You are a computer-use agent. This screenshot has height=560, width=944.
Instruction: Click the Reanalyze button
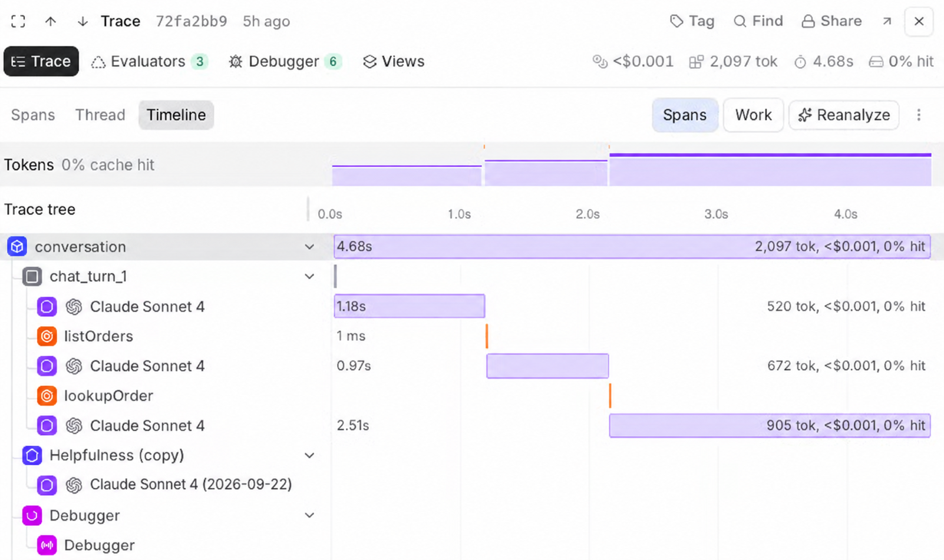pyautogui.click(x=844, y=115)
